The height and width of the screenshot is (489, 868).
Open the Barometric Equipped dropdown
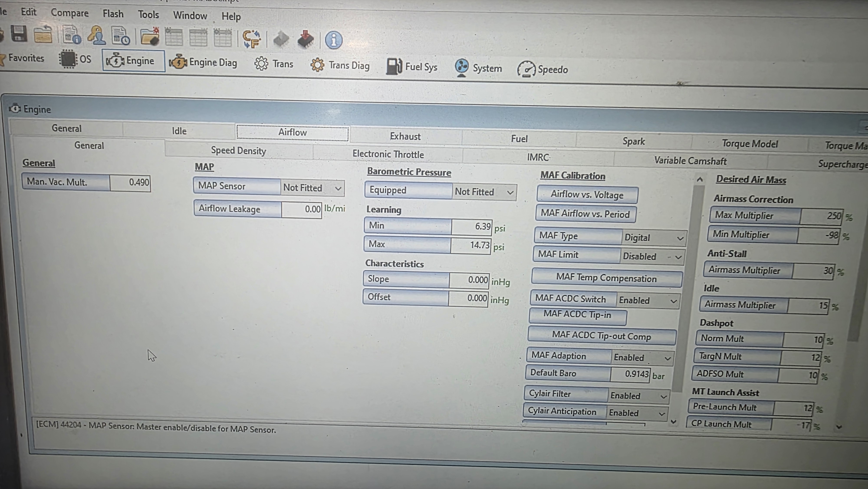(484, 192)
